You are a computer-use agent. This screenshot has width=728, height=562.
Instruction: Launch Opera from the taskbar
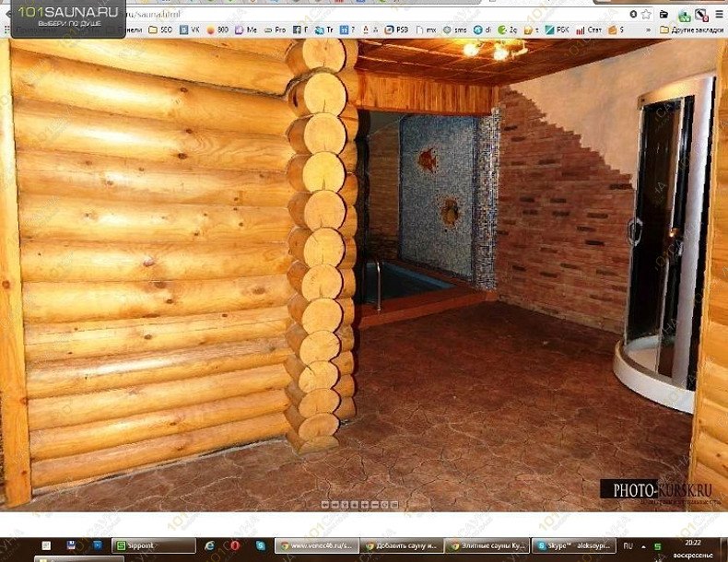point(235,545)
